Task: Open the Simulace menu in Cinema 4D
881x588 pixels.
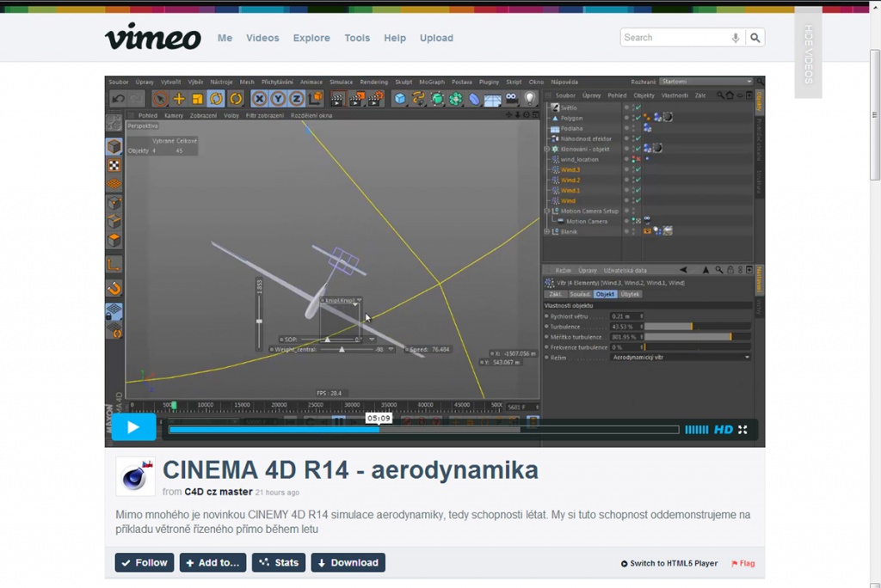Action: pyautogui.click(x=341, y=82)
